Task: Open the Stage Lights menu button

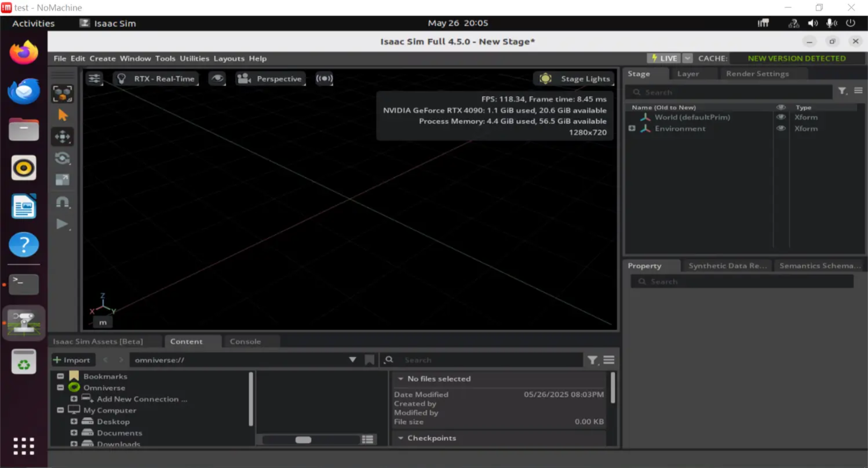Action: click(575, 79)
